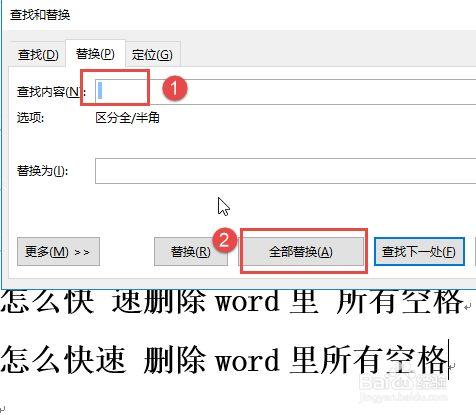Expand options with 更多(M) >> button
Image resolution: width=476 pixels, height=415 pixels.
point(58,252)
